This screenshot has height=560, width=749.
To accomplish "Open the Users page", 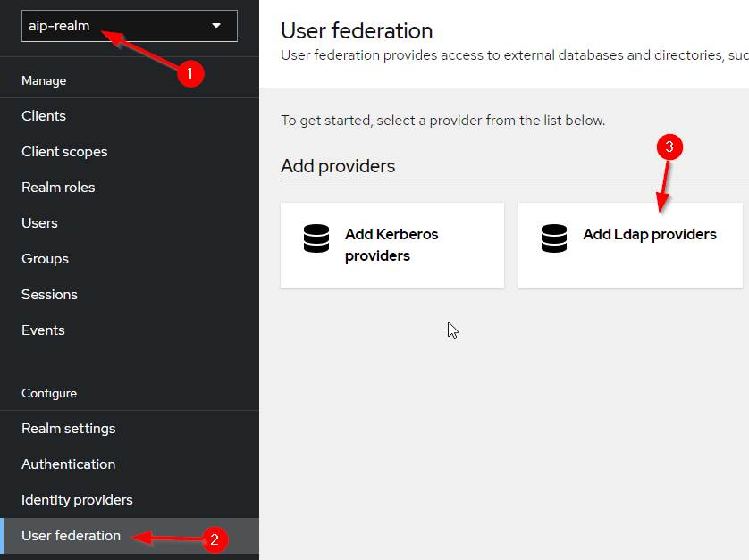I will [x=39, y=223].
